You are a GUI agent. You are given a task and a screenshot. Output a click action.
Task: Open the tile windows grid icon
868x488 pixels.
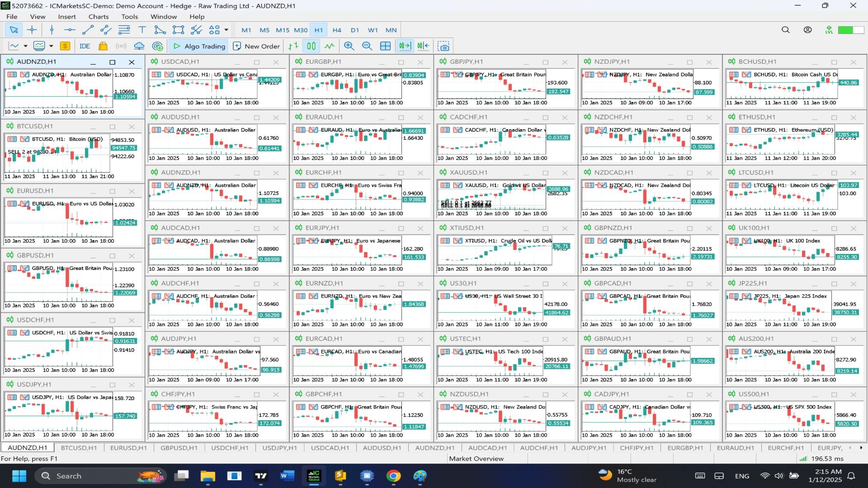click(385, 46)
